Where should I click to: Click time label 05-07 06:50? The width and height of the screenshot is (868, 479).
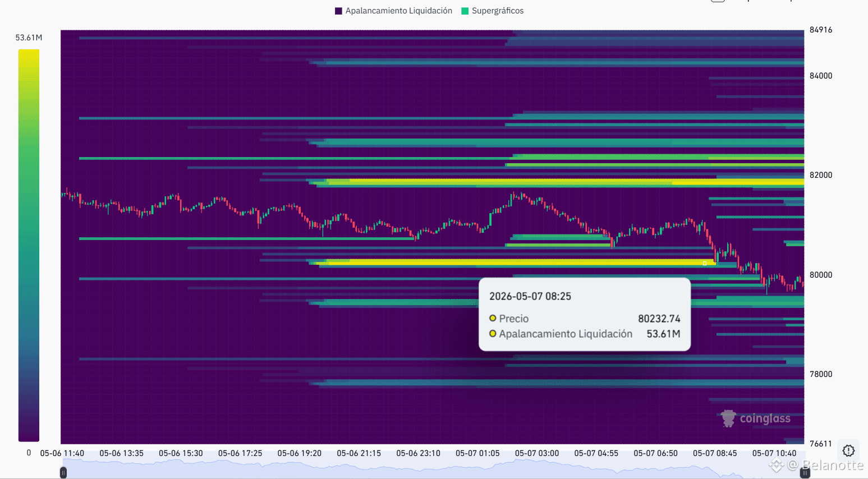(655, 453)
